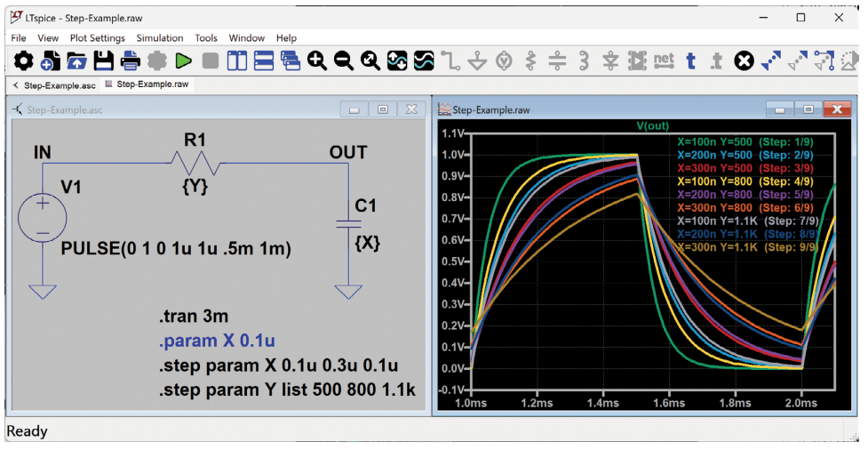Image resolution: width=868 pixels, height=450 pixels.
Task: Select the Draw Wire tool
Action: pyautogui.click(x=450, y=60)
